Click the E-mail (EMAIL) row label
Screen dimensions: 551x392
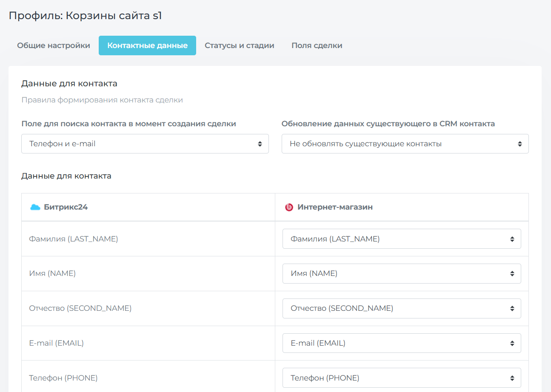pos(56,343)
